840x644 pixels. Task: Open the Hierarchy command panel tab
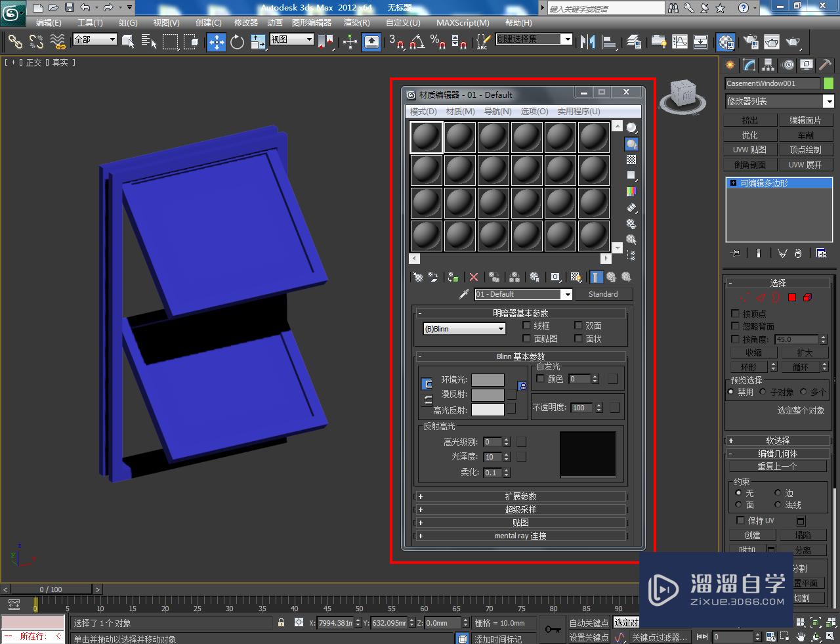pyautogui.click(x=768, y=65)
